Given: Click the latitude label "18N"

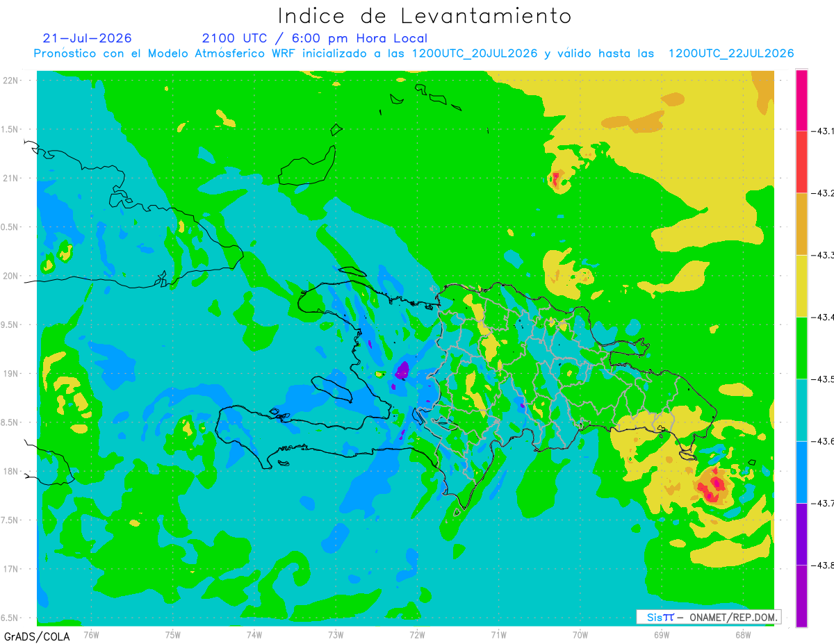Looking at the screenshot, I should pos(12,471).
